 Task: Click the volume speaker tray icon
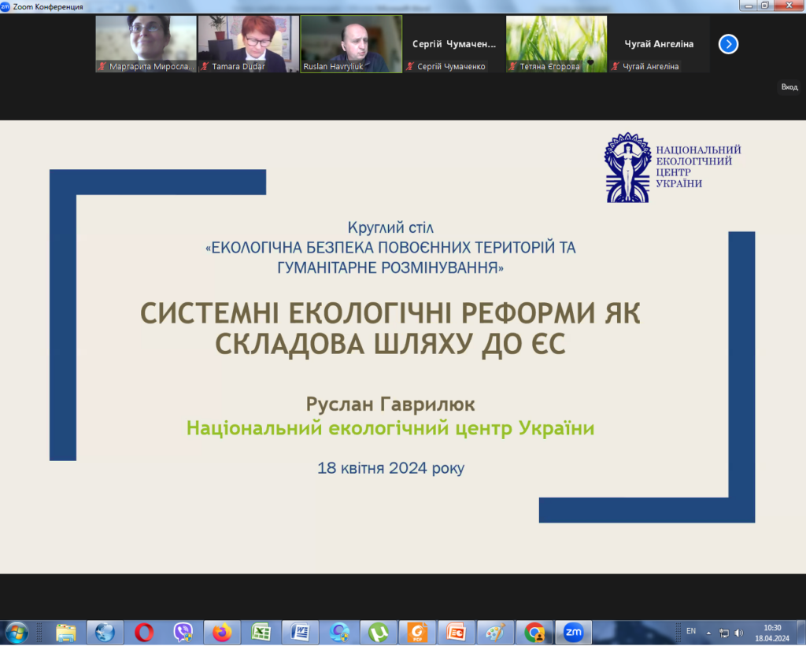click(738, 633)
